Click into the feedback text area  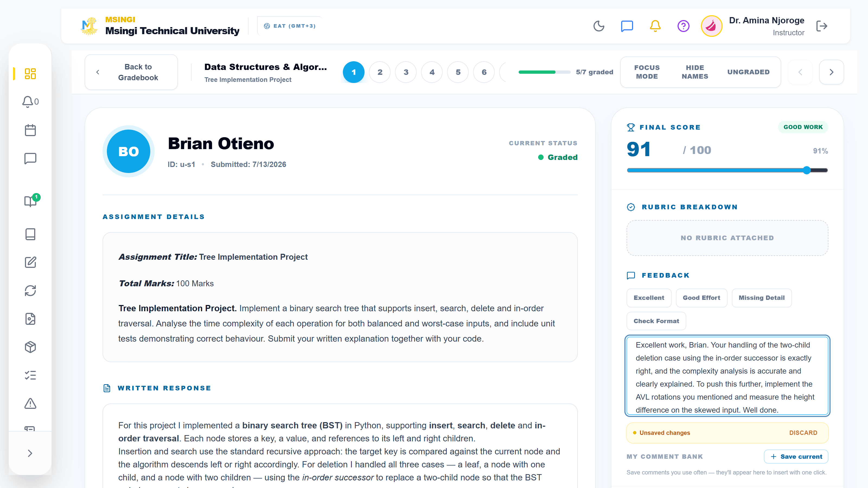coord(727,375)
